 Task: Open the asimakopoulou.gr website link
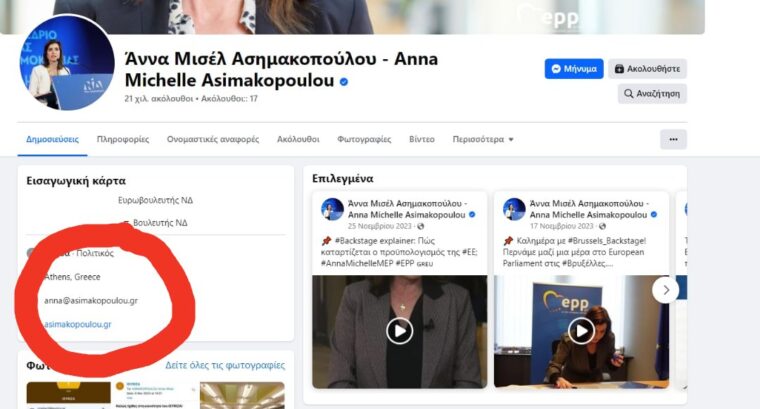click(x=78, y=324)
